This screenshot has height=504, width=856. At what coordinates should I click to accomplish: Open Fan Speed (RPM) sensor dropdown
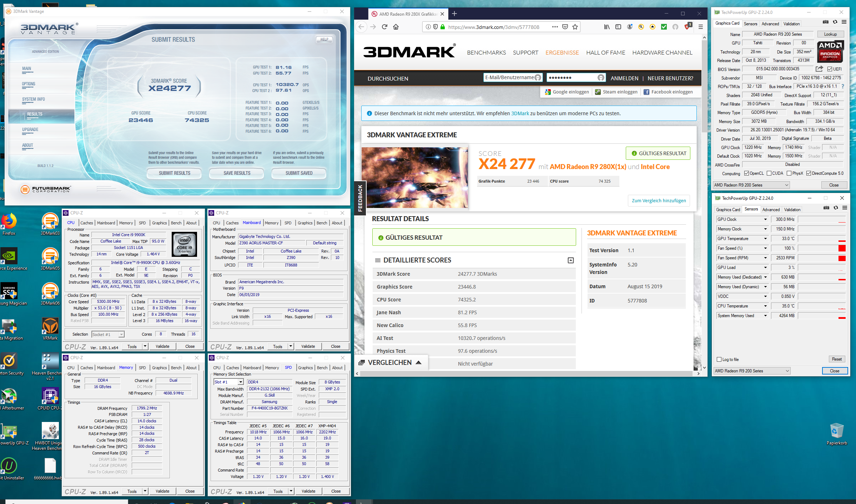point(765,258)
